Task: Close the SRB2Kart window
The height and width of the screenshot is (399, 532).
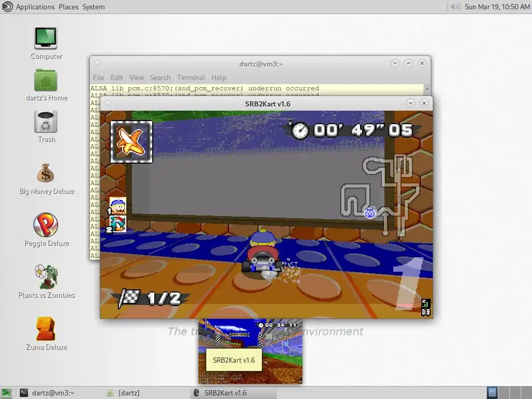Action: click(424, 103)
